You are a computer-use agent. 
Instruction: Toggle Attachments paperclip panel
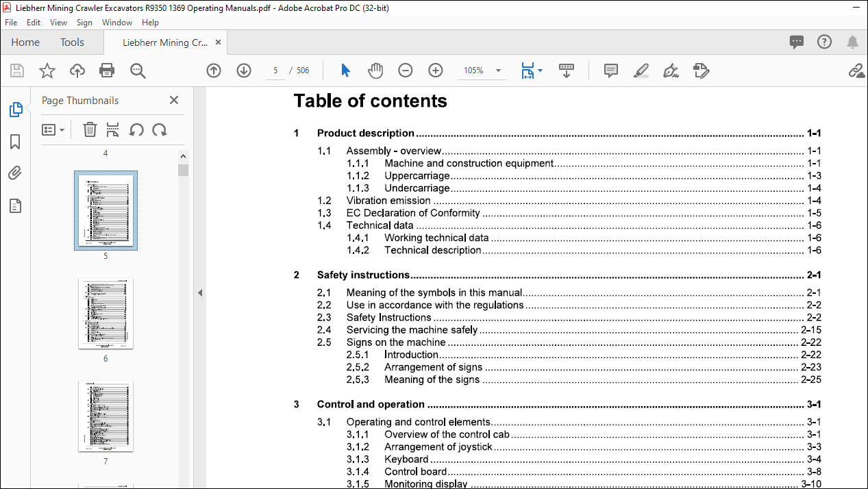tap(15, 174)
